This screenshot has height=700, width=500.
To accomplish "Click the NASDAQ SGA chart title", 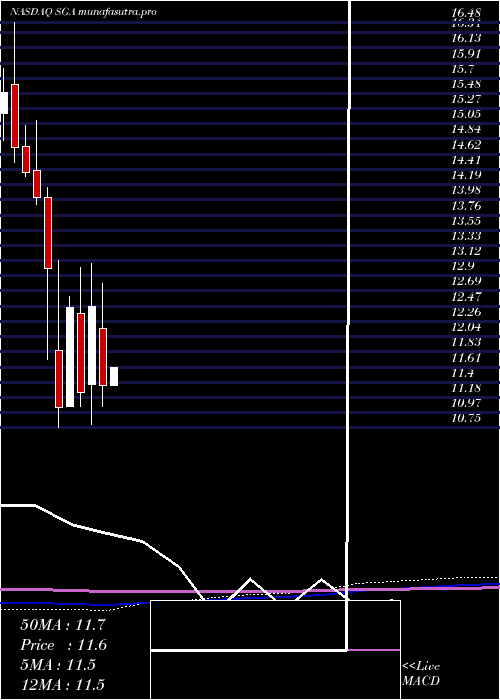I will [x=83, y=12].
